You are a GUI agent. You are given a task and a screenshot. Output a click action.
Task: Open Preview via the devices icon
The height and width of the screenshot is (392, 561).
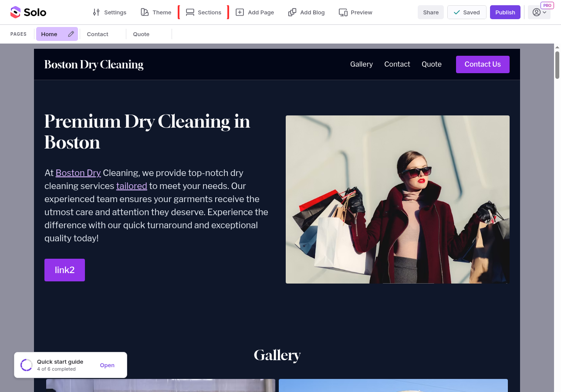(x=343, y=12)
